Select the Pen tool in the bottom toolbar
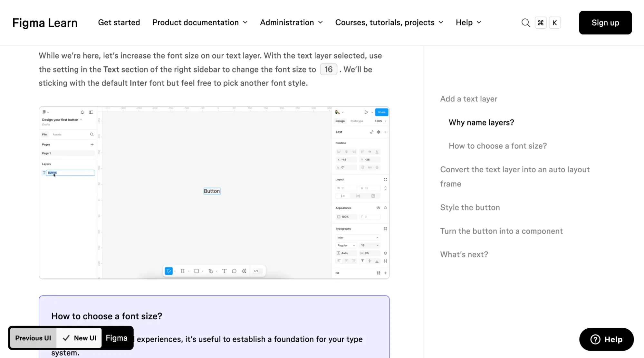Viewport: 644px width, 358px height. [x=210, y=271]
